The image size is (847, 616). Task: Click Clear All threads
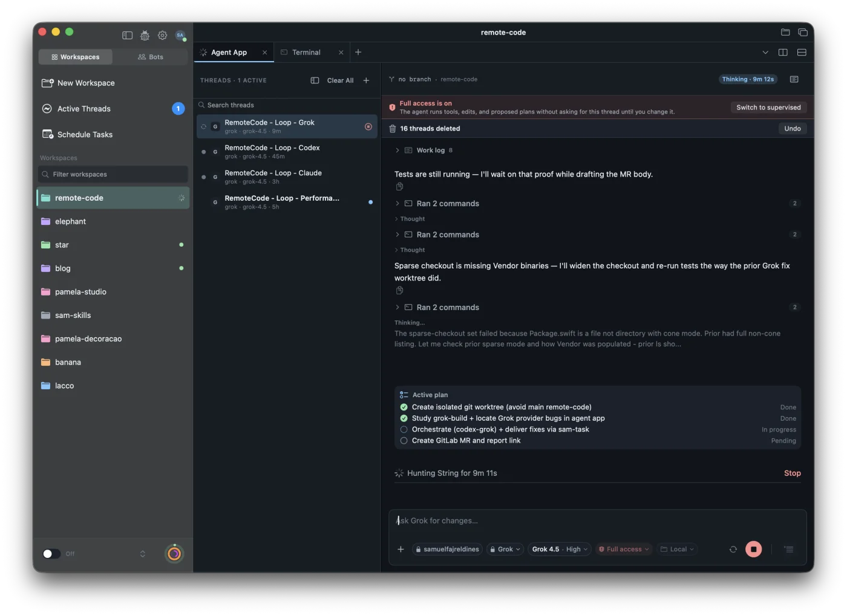pyautogui.click(x=340, y=80)
